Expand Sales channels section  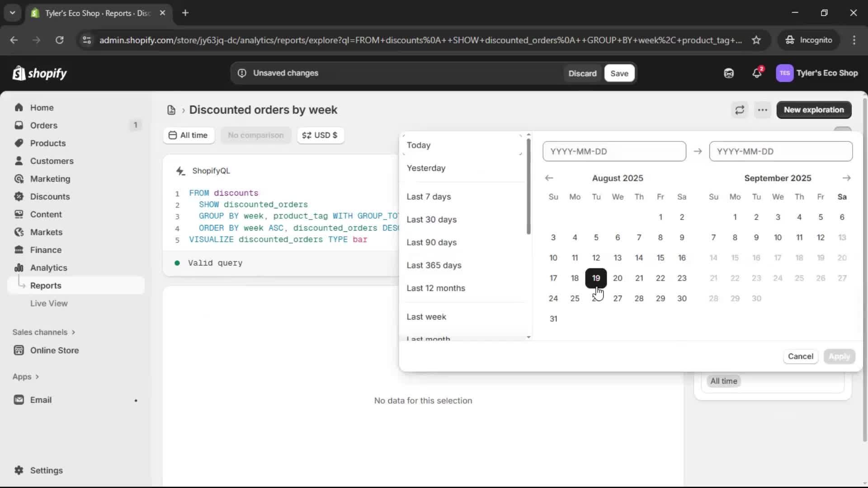click(x=44, y=332)
